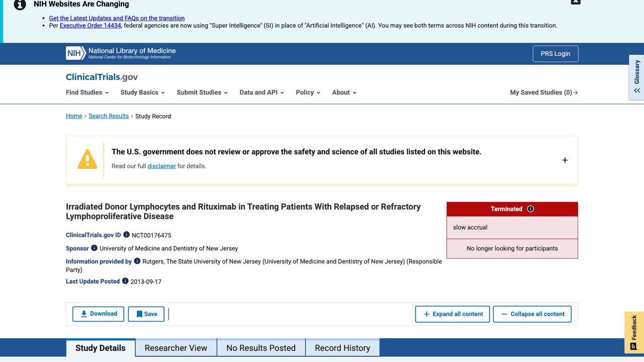The height and width of the screenshot is (362, 644).
Task: Open the Glossary side panel
Action: [x=636, y=77]
